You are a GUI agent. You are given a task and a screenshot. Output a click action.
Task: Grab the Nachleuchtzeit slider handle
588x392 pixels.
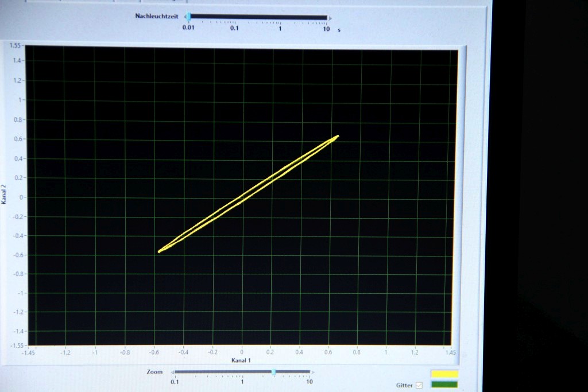(189, 18)
